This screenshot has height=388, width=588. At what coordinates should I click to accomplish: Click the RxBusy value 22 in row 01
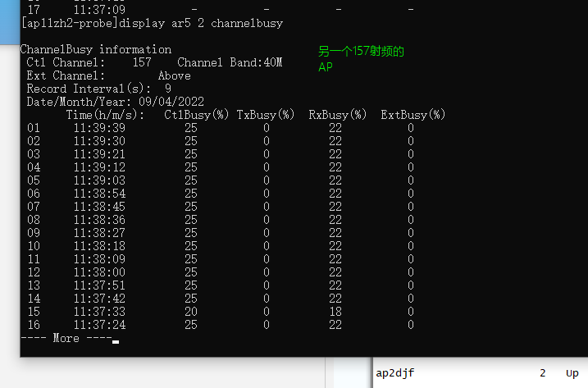pyautogui.click(x=335, y=128)
